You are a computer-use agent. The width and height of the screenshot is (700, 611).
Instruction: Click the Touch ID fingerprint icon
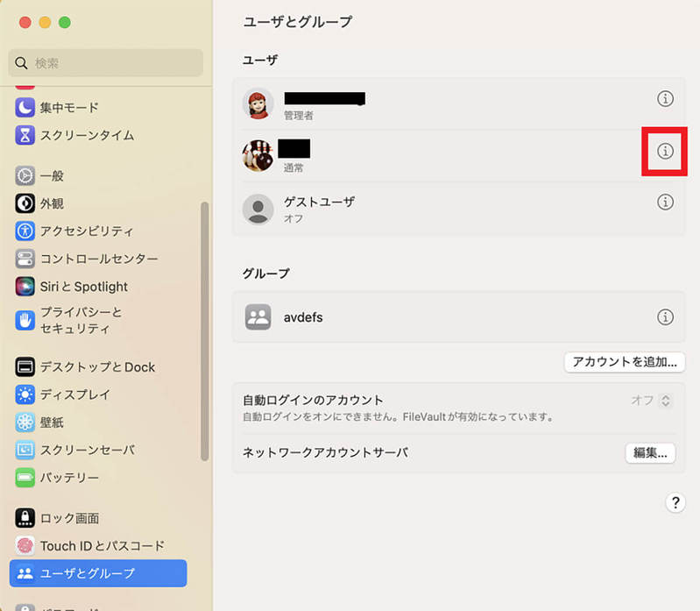25,546
